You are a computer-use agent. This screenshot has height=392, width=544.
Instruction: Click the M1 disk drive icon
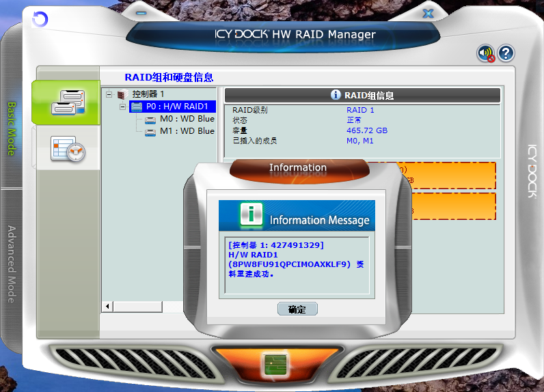[x=150, y=132]
